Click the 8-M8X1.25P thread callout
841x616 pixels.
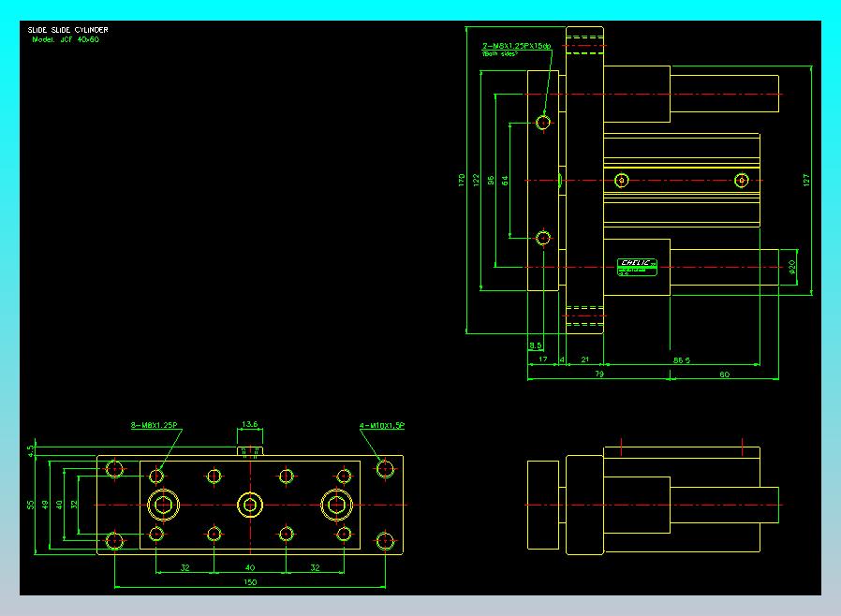pos(154,425)
